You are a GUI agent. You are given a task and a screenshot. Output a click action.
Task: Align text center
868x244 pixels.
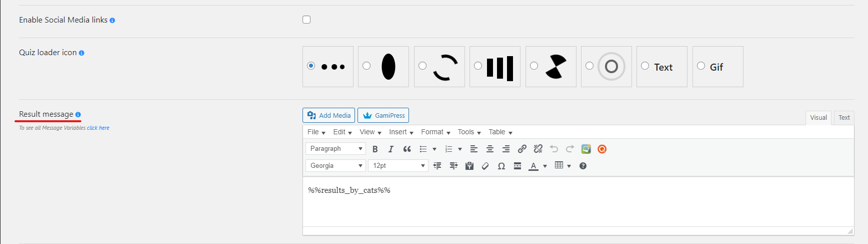tap(490, 149)
